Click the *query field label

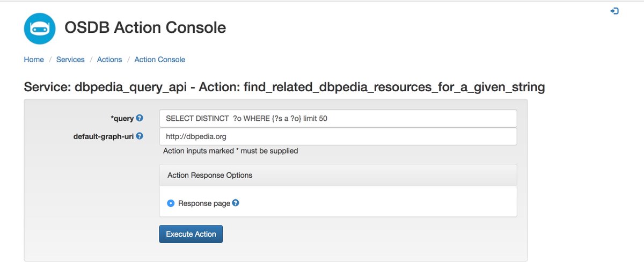click(122, 119)
